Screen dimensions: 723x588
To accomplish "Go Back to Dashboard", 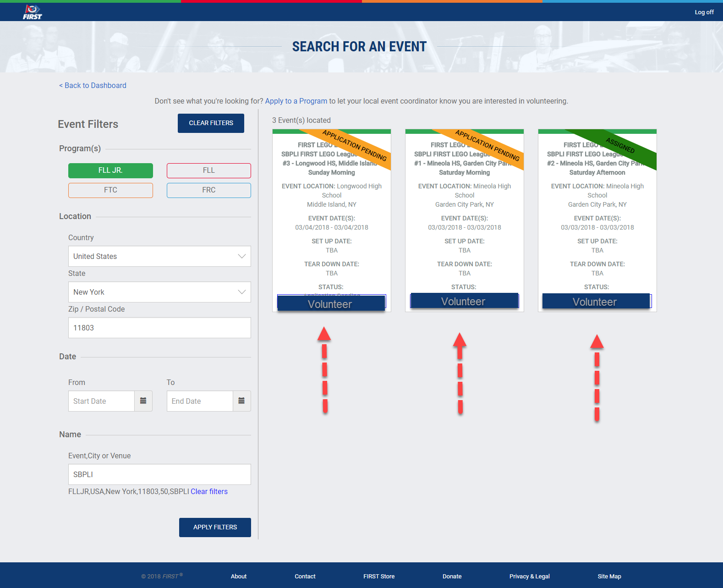I will [93, 85].
